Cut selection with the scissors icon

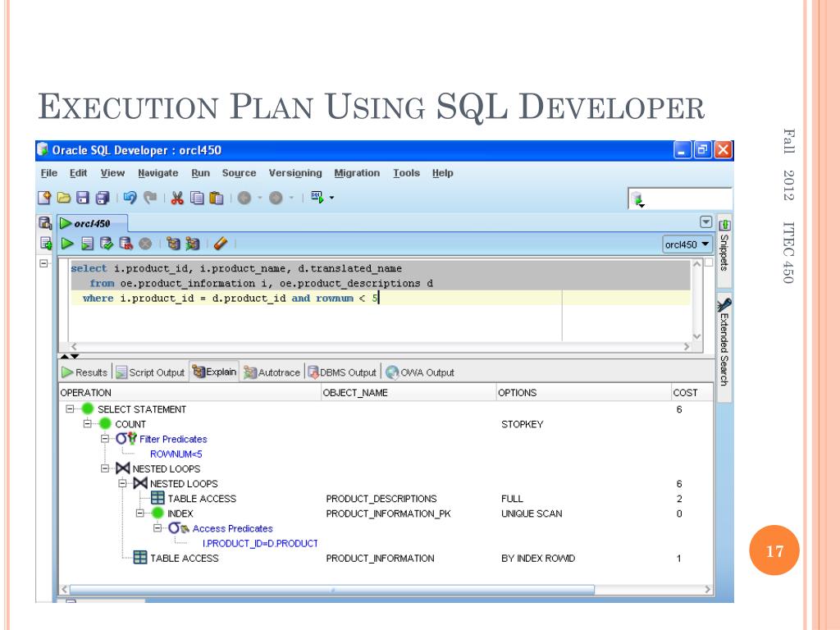tap(177, 198)
